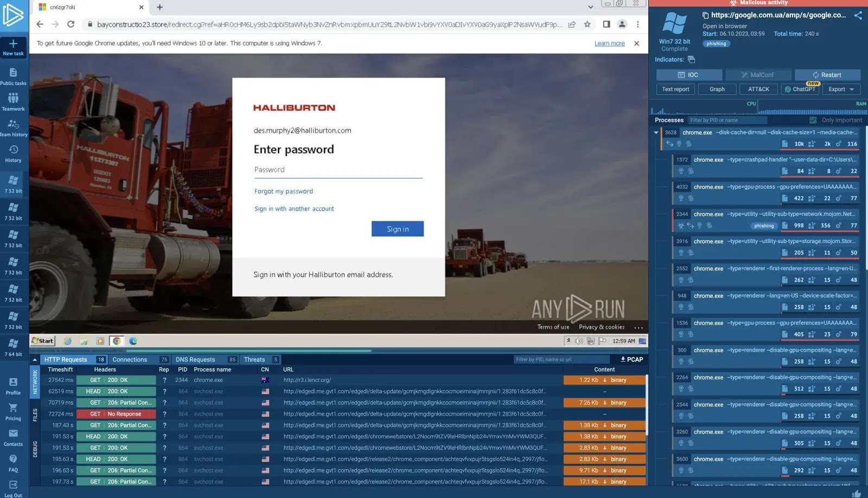Click the Profile icon in sidebar

[x=13, y=385]
